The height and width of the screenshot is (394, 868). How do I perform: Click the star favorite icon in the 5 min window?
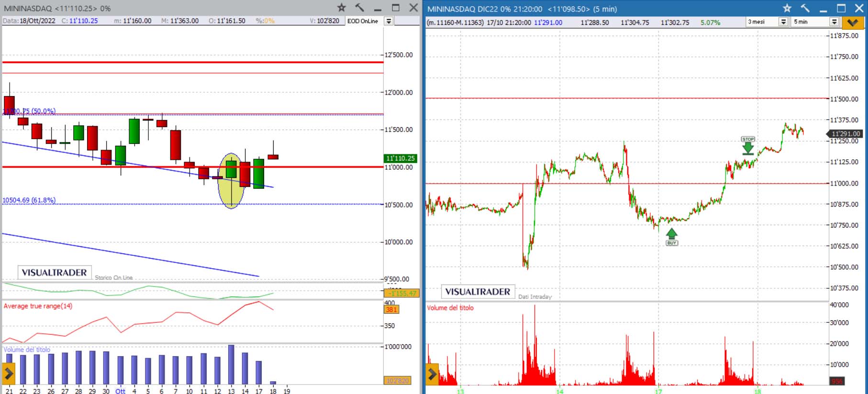(x=787, y=8)
